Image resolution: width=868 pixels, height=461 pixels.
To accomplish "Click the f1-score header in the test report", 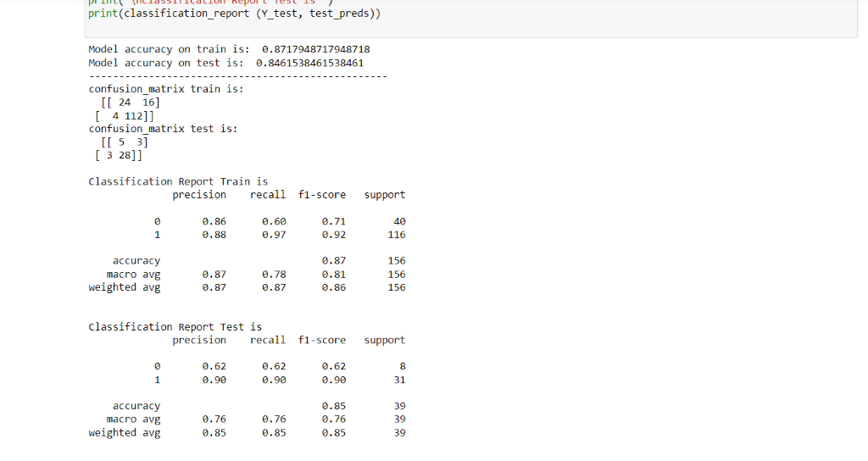I will click(322, 340).
